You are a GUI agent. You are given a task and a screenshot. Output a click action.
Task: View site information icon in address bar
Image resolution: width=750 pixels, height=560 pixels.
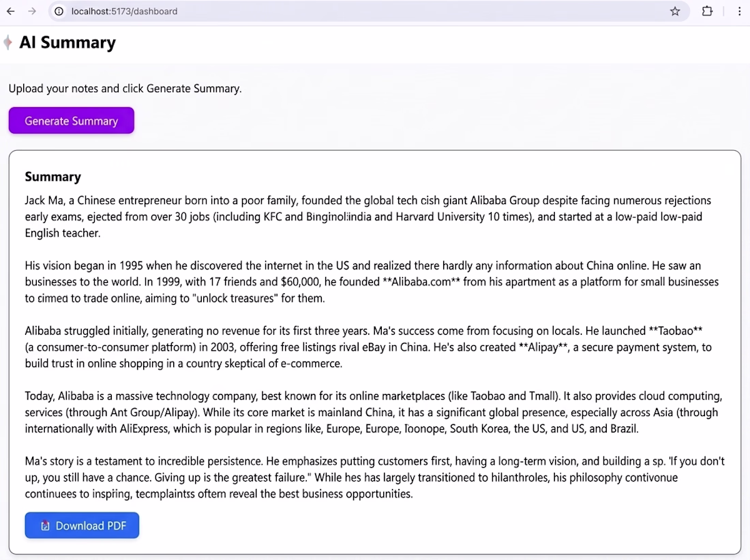pos(59,11)
